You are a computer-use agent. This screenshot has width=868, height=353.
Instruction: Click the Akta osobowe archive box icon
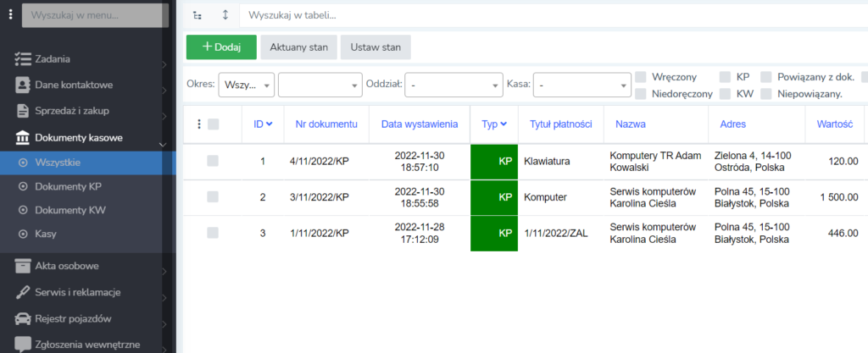click(23, 267)
